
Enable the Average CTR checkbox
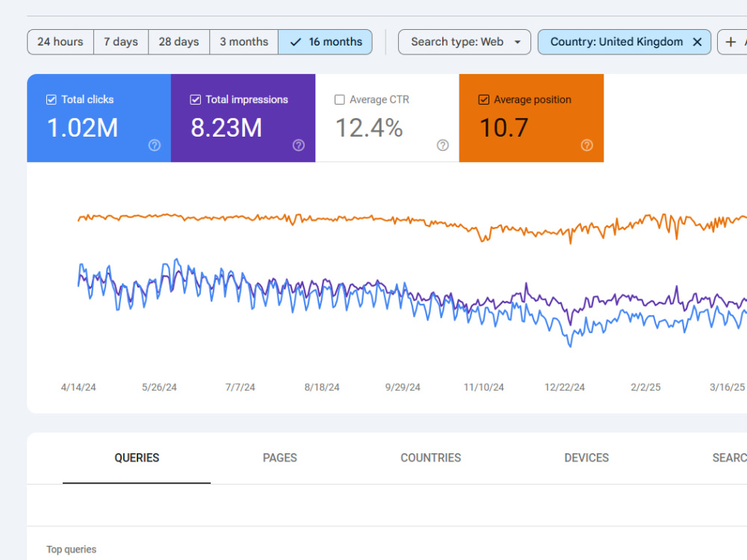point(340,99)
